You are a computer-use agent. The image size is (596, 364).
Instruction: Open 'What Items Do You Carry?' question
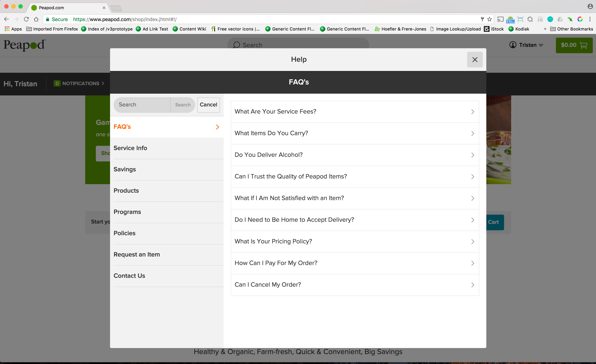[355, 133]
